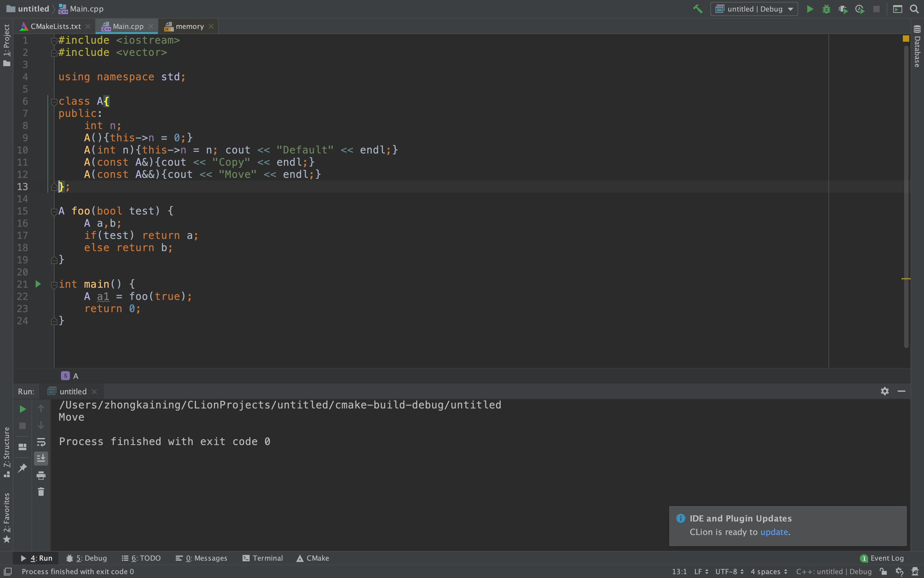This screenshot has width=924, height=578.
Task: Click the 13:1 cursor position indicator
Action: click(679, 572)
